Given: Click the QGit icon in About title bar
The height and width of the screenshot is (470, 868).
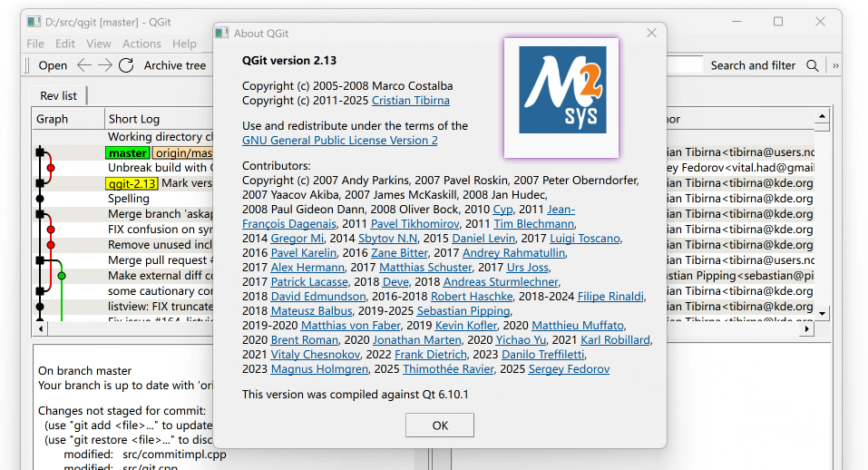Looking at the screenshot, I should click(x=222, y=34).
